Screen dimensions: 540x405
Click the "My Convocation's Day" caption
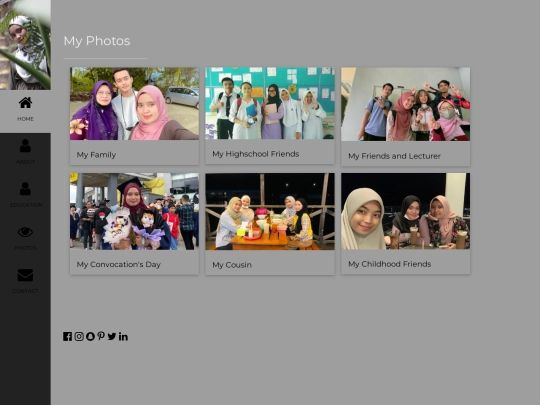coord(118,264)
